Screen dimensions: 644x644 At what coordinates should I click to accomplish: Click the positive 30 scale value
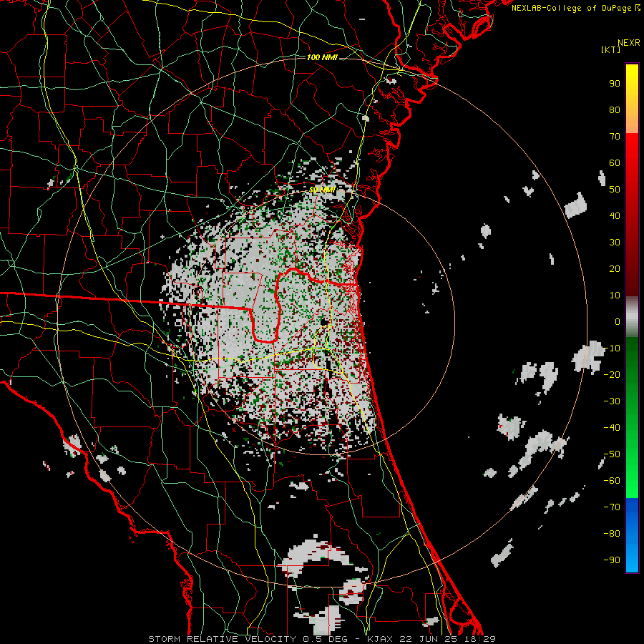(x=615, y=243)
